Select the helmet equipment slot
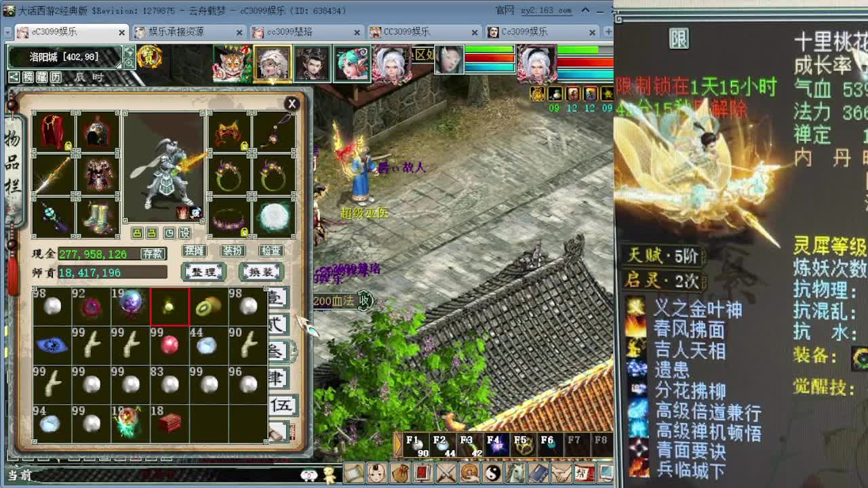Screen dimensions: 868x488 coord(98,131)
